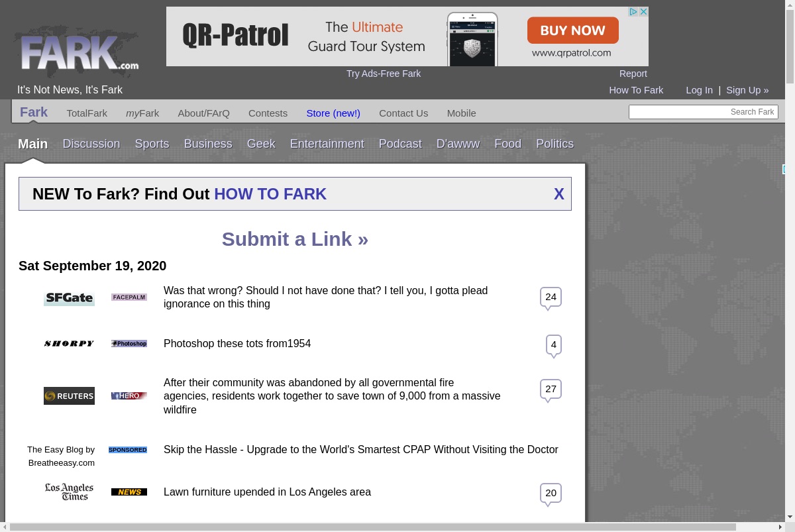The image size is (795, 532).
Task: Open the Food tab
Action: pyautogui.click(x=508, y=144)
